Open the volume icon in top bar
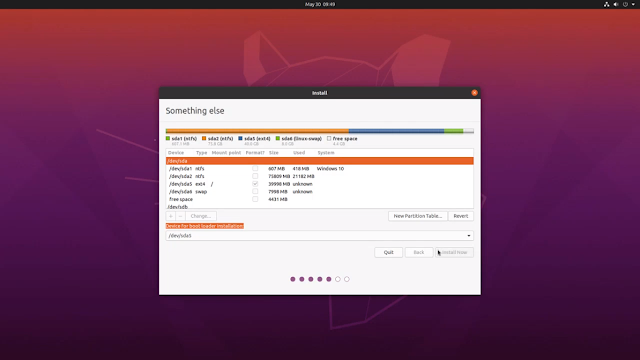This screenshot has height=360, width=640. tap(616, 4)
